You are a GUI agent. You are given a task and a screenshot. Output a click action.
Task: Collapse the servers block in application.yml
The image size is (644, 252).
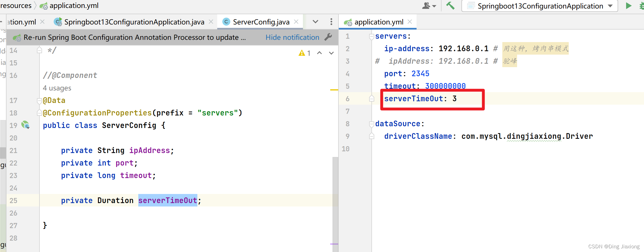371,36
